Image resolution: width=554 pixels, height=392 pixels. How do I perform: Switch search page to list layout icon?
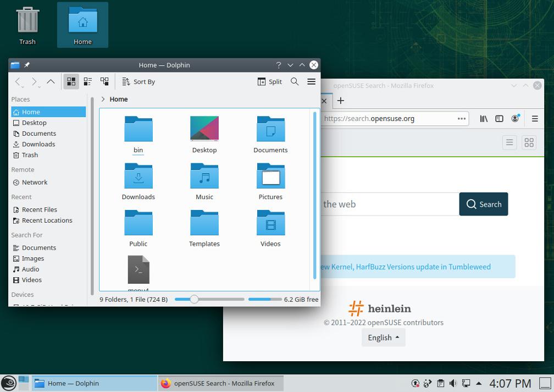[509, 142]
